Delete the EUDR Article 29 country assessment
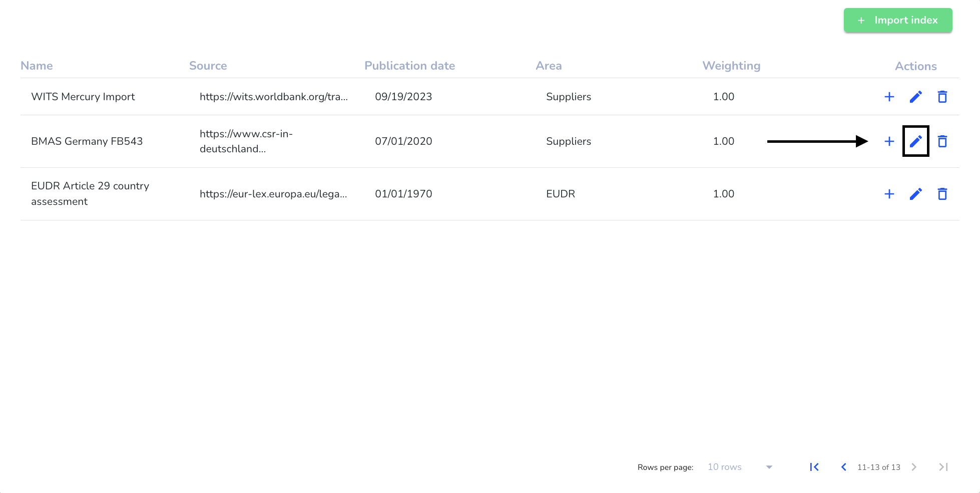The width and height of the screenshot is (980, 493). coord(942,194)
